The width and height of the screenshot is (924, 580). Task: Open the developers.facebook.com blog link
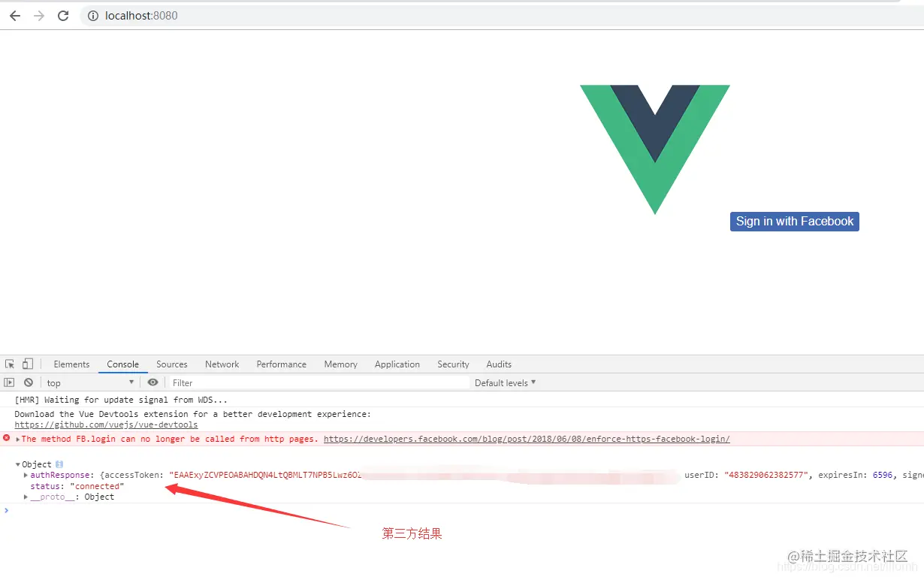pyautogui.click(x=527, y=439)
